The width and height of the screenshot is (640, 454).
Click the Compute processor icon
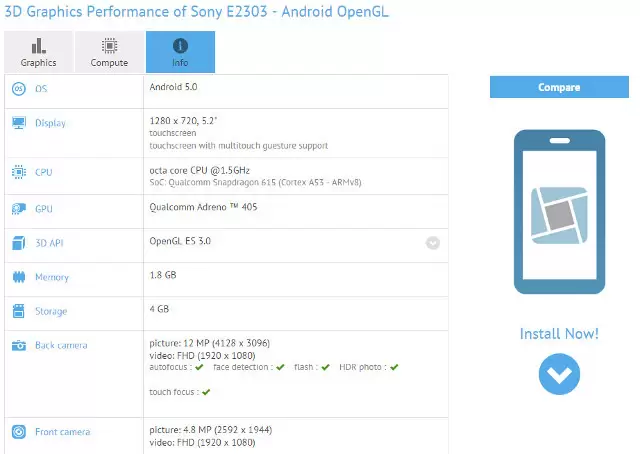(x=109, y=46)
